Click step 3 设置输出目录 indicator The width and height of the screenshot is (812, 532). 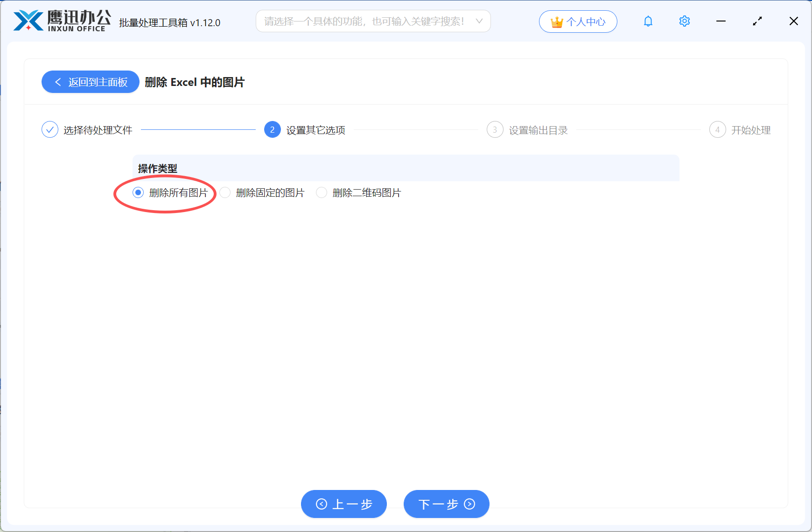(495, 129)
